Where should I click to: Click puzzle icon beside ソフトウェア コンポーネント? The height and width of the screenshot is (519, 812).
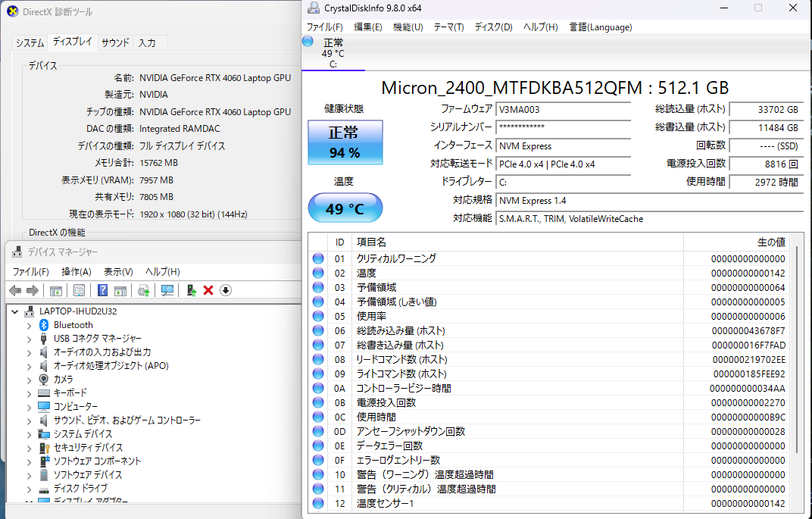45,461
